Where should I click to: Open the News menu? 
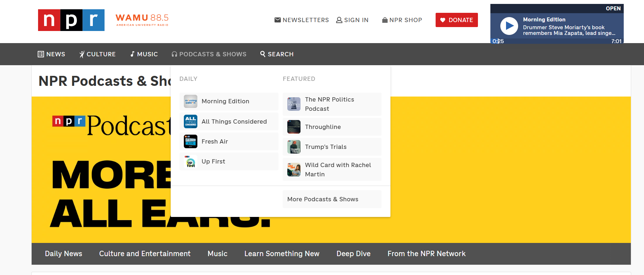52,54
